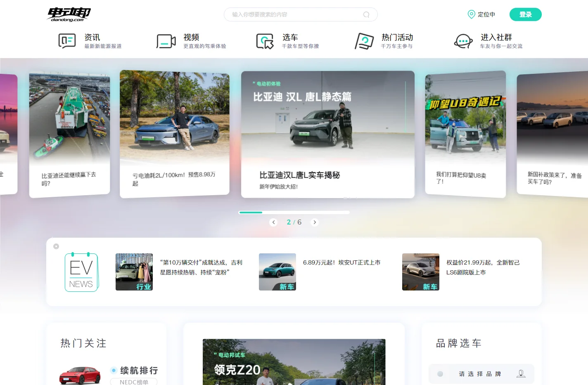Click the carousel progress bar

tap(294, 213)
